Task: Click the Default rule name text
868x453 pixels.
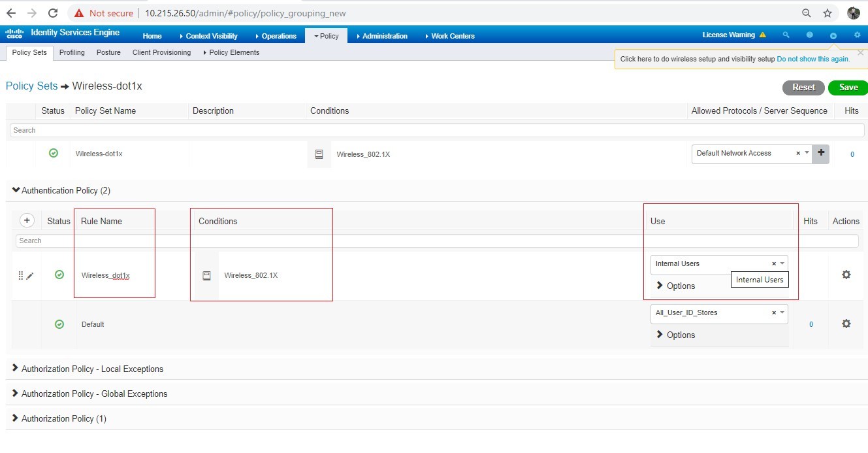Action: (93, 324)
